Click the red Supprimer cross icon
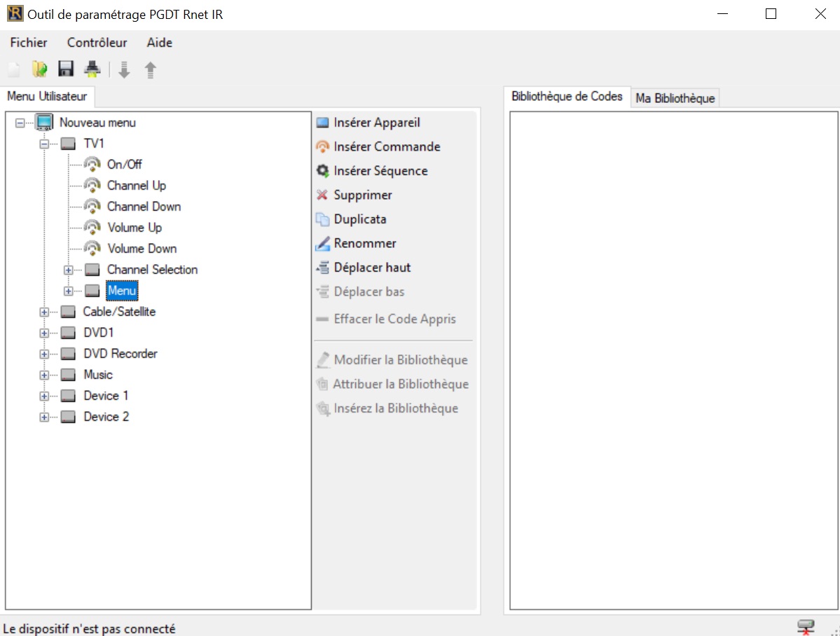This screenshot has height=636, width=840. 322,195
